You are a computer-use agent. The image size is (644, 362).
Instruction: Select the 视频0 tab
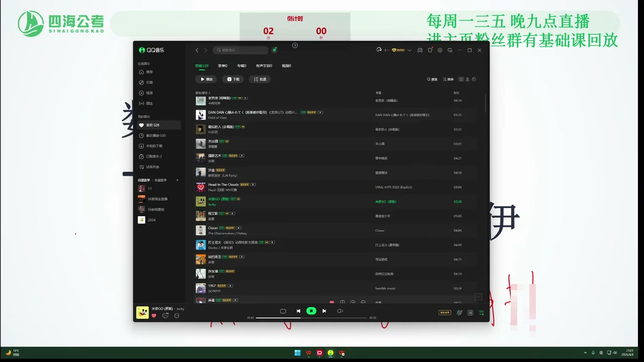(286, 66)
